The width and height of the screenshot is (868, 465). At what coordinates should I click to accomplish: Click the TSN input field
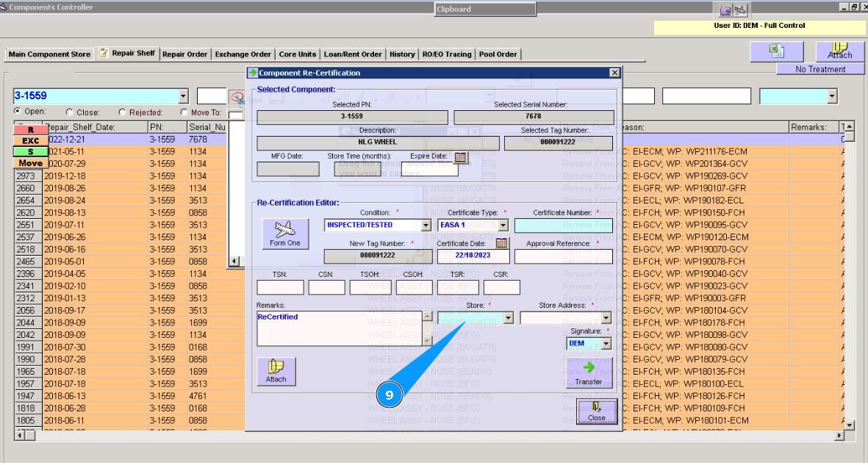click(280, 287)
